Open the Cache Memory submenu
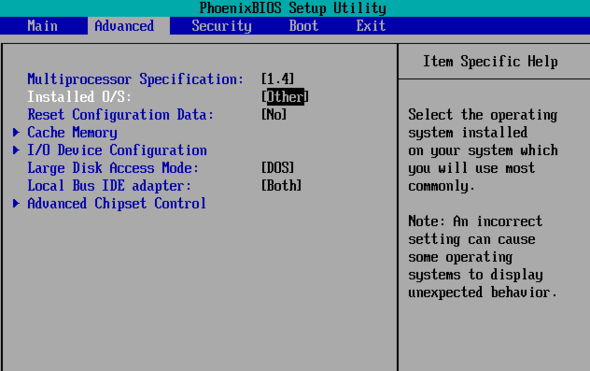590x371 pixels. (72, 132)
